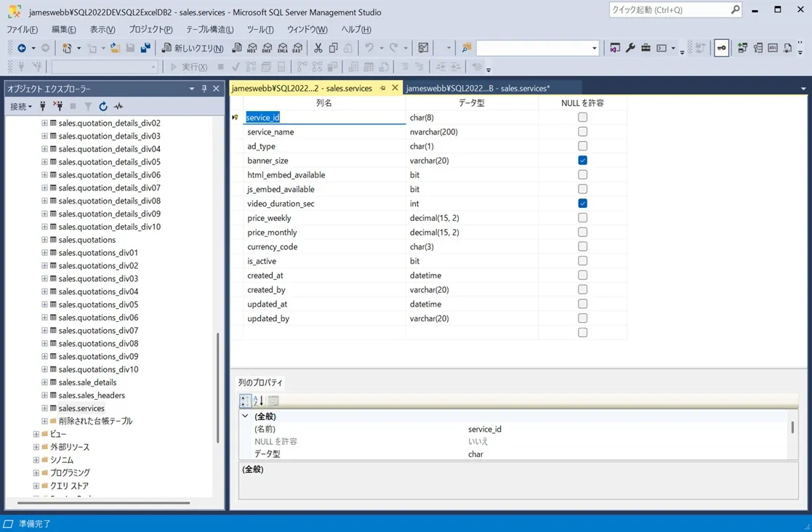812x532 pixels.
Task: Click the DMX query icon
Action: [268, 48]
